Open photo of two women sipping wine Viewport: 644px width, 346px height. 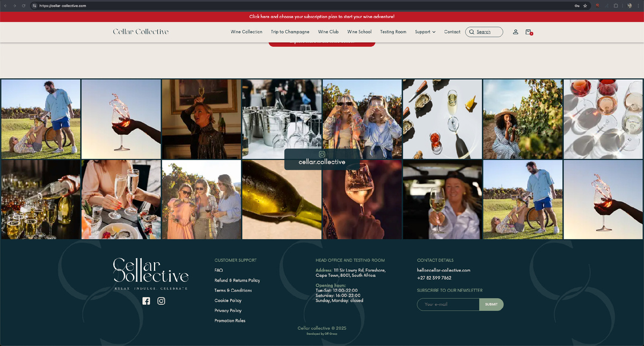click(x=362, y=119)
